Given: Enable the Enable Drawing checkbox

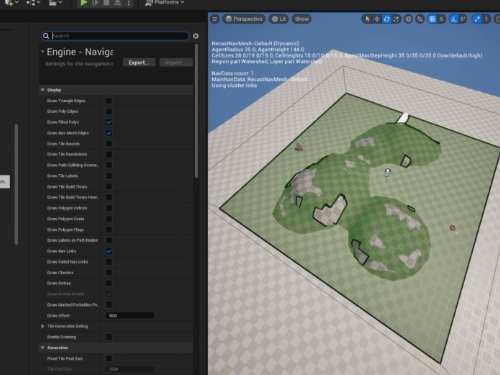Looking at the screenshot, I should point(109,337).
